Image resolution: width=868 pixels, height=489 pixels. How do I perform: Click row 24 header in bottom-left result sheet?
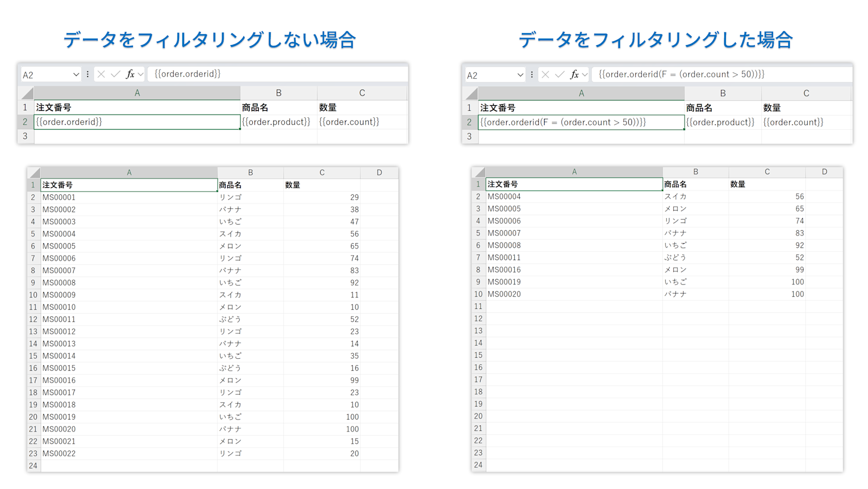pyautogui.click(x=34, y=466)
